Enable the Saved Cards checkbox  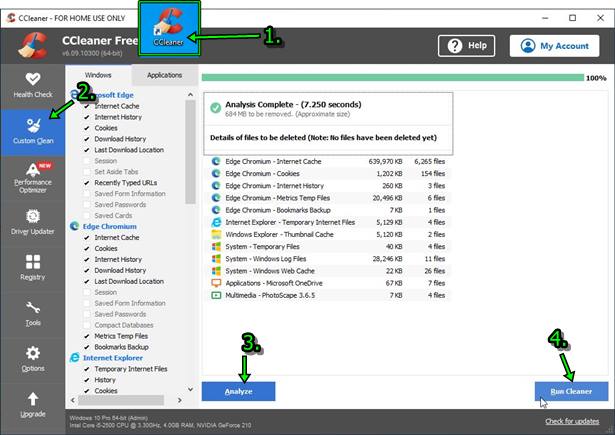click(87, 215)
